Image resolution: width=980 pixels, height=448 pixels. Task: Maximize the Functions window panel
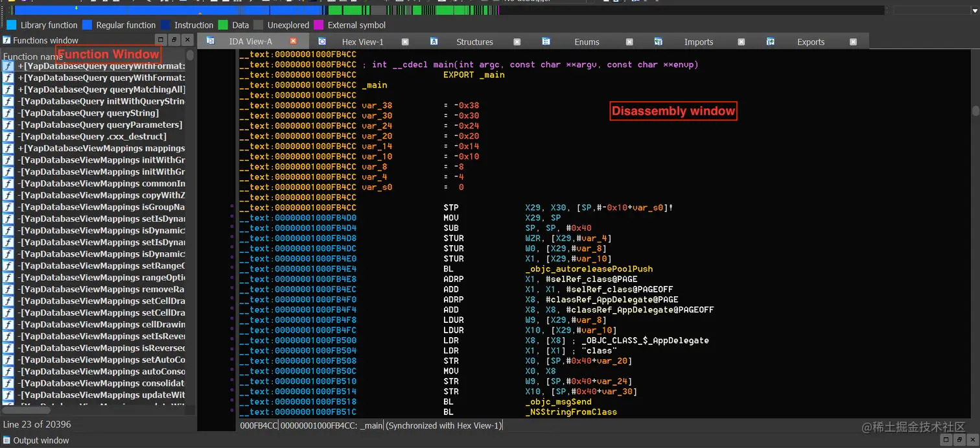pyautogui.click(x=161, y=40)
